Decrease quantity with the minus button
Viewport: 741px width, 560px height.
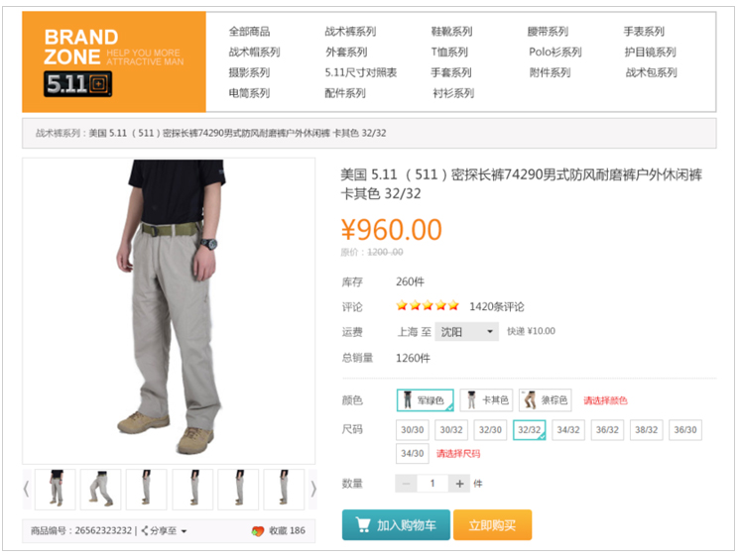[x=406, y=484]
